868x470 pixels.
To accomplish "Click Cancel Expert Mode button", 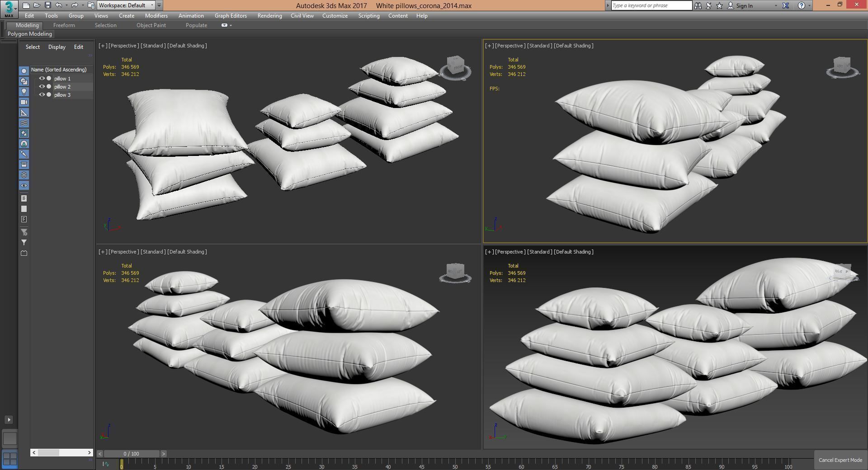I will (840, 460).
